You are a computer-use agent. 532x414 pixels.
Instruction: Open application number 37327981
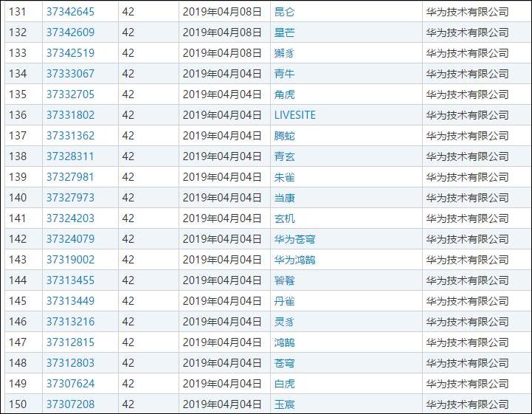coord(70,177)
